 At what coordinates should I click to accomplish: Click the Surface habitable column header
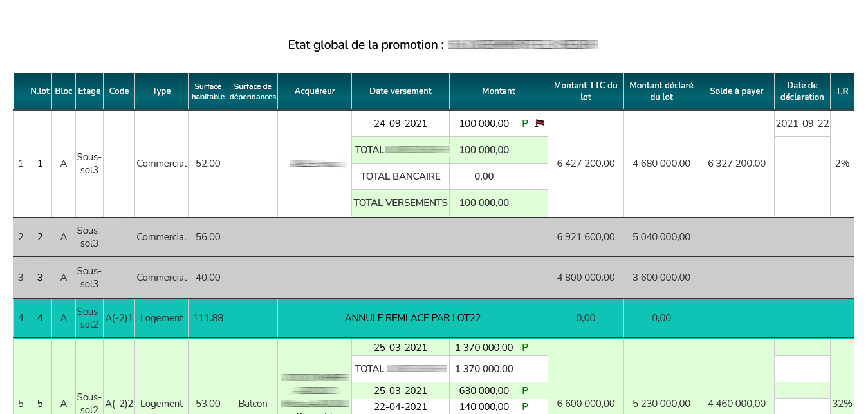pos(208,91)
